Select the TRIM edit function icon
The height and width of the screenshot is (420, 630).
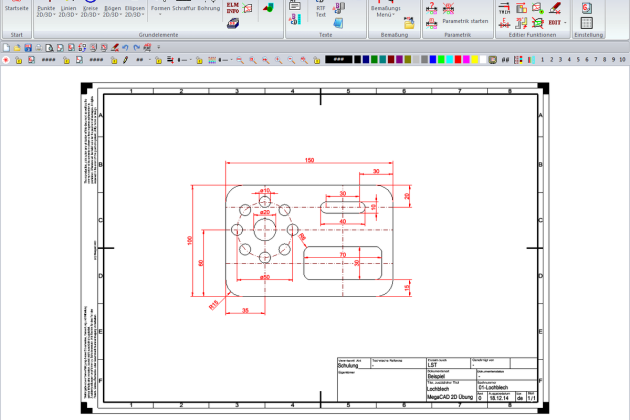[504, 8]
